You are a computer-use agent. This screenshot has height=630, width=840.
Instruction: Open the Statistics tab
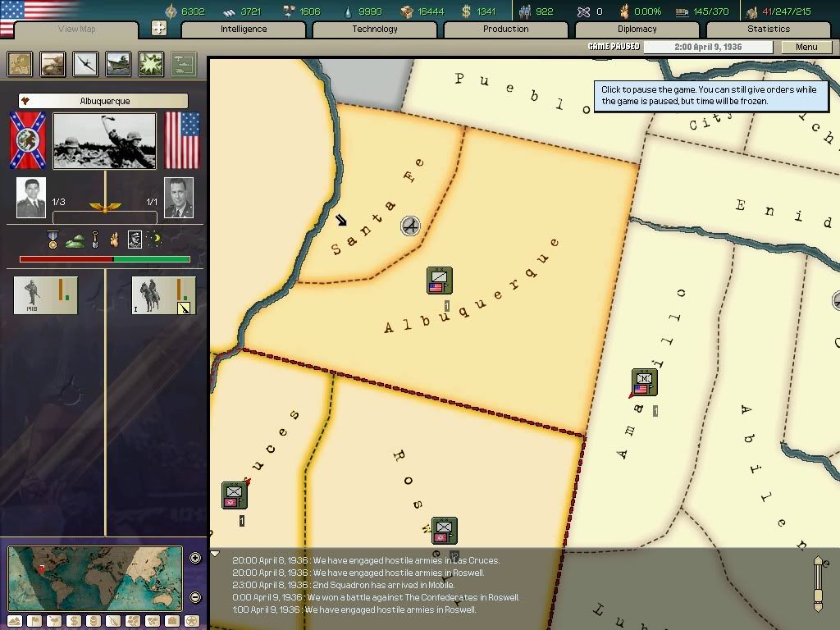pos(768,29)
